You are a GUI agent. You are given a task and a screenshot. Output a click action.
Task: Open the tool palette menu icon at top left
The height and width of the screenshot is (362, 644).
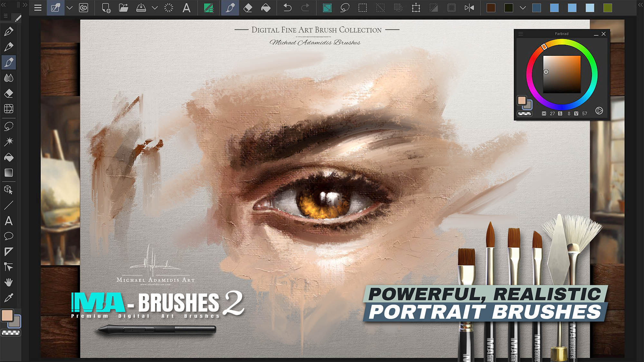click(5, 15)
